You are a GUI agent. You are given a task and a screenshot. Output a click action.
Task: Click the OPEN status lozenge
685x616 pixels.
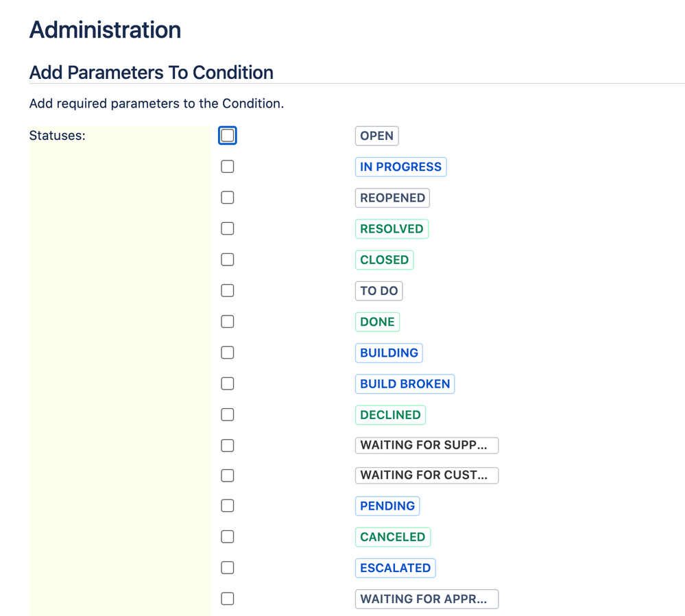coord(376,136)
